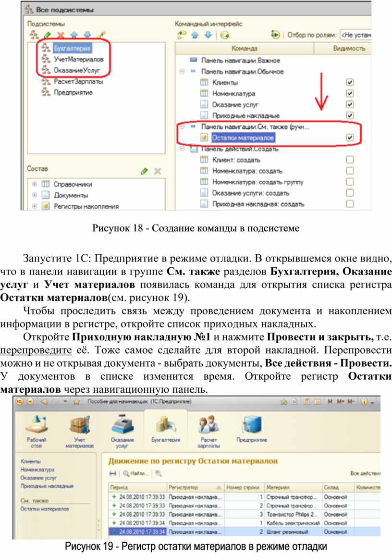
Task: Enable visibility for Клиент: создать
Action: [x=350, y=160]
